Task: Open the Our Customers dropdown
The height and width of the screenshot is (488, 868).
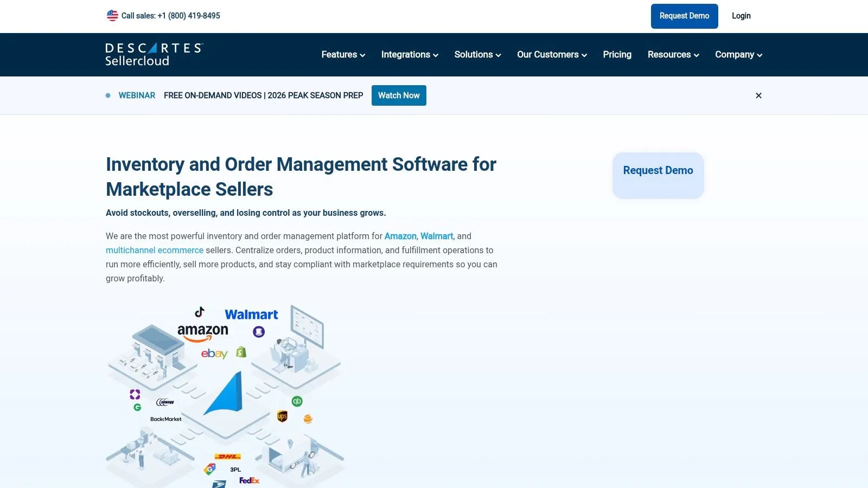Action: click(x=552, y=55)
